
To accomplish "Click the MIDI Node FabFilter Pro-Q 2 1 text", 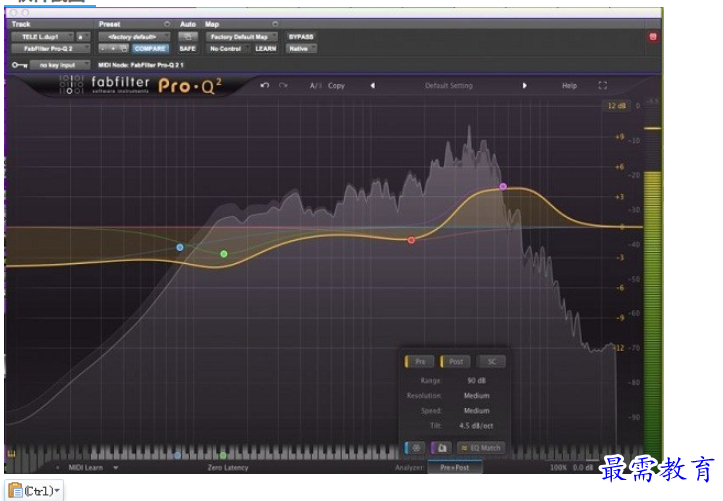I will (x=141, y=65).
